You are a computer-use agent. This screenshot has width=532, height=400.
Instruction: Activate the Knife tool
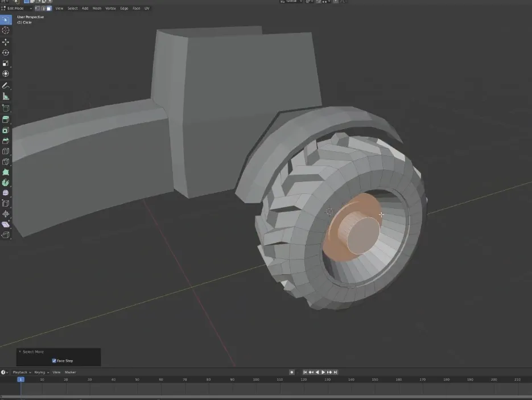point(6,162)
